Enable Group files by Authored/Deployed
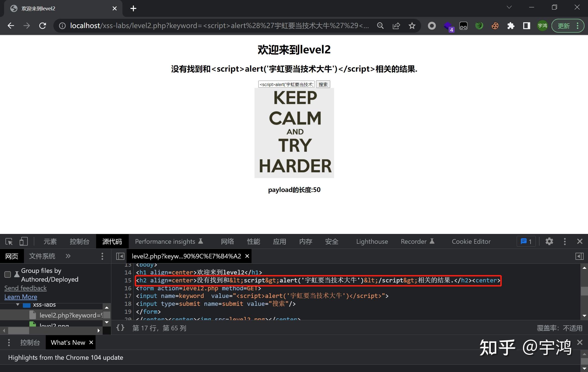The height and width of the screenshot is (372, 588). point(7,275)
